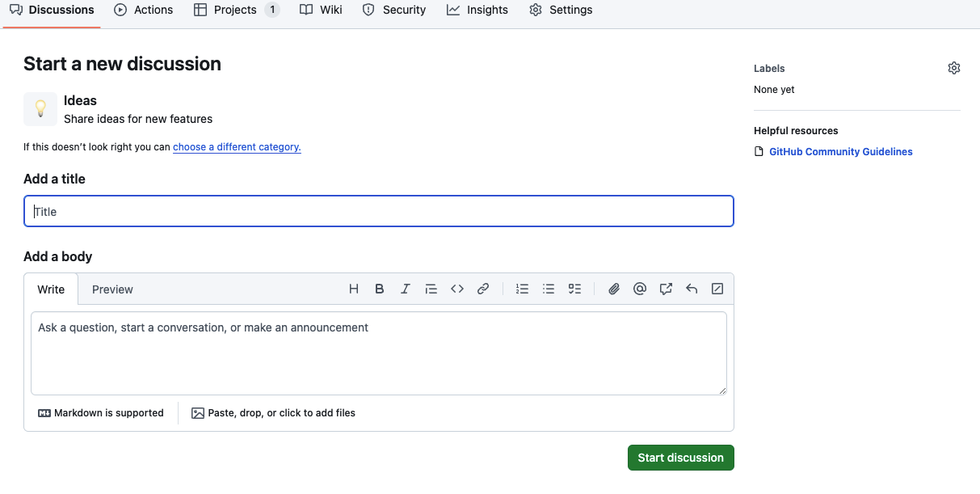Image resolution: width=980 pixels, height=494 pixels.
Task: Click inside the Title input field
Action: point(378,211)
